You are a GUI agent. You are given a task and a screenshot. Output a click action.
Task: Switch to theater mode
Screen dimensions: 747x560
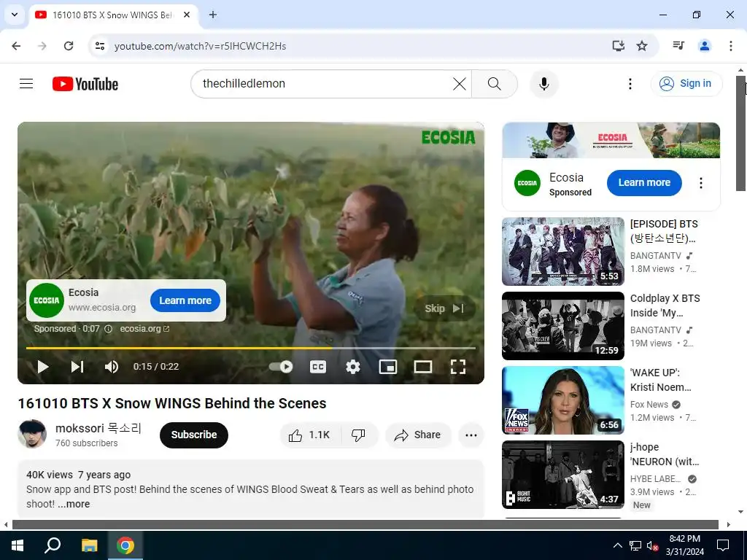[423, 367]
